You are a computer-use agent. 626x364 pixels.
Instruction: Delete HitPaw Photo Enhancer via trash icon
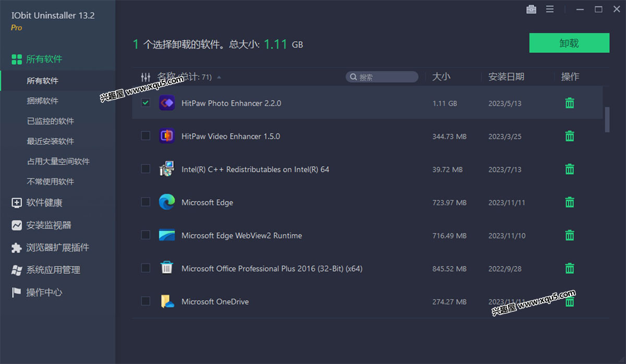coord(570,103)
